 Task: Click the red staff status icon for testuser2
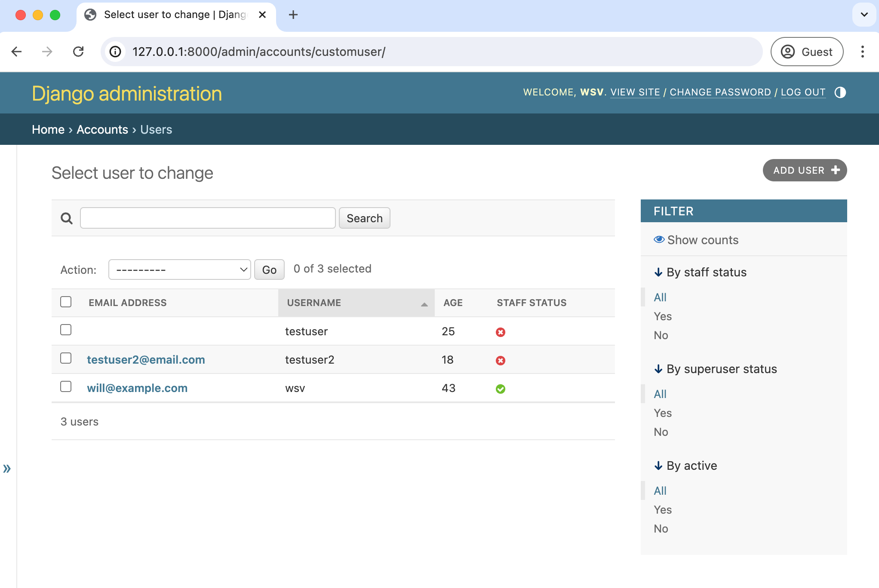pyautogui.click(x=501, y=361)
